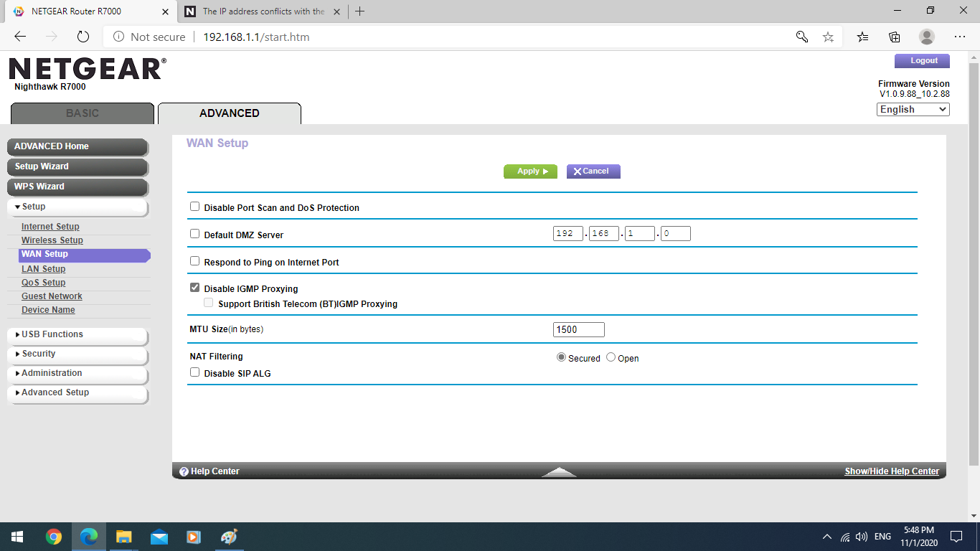Open the Favorites list icon
The height and width of the screenshot is (551, 980).
click(x=863, y=37)
